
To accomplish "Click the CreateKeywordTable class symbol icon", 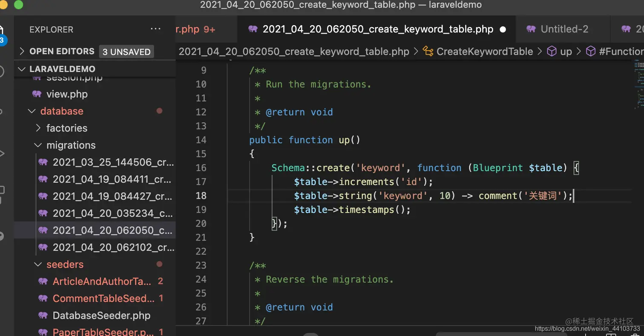I will click(428, 52).
